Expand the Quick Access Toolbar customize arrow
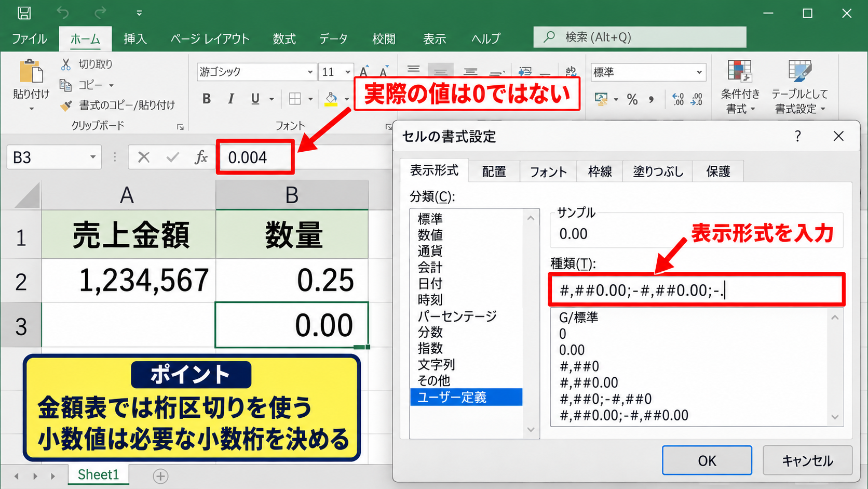 [139, 12]
